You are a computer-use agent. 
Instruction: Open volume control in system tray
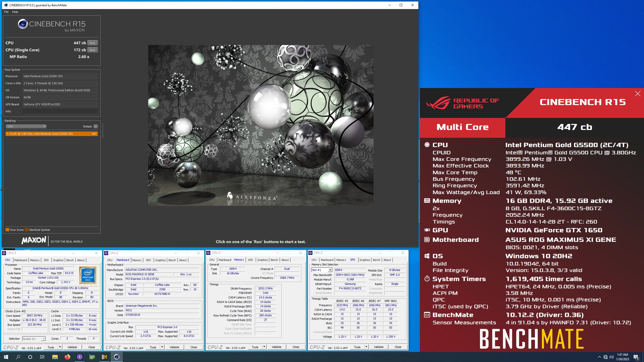[612, 357]
